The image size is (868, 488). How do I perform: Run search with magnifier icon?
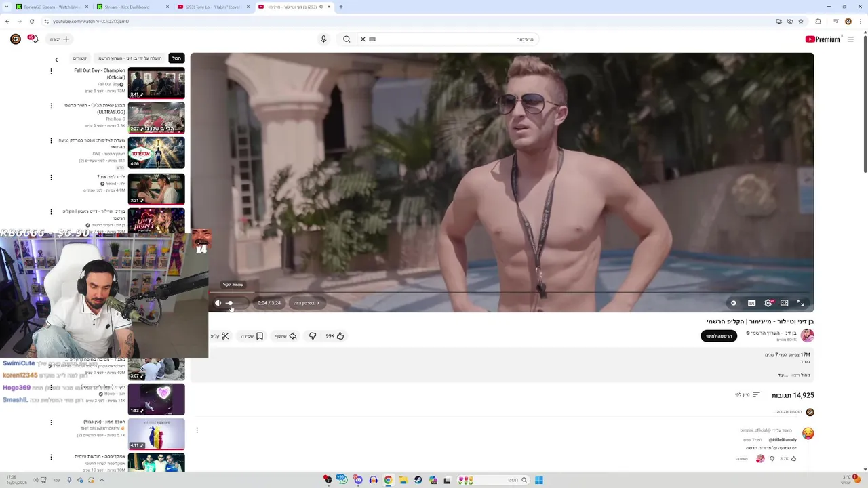pyautogui.click(x=347, y=39)
